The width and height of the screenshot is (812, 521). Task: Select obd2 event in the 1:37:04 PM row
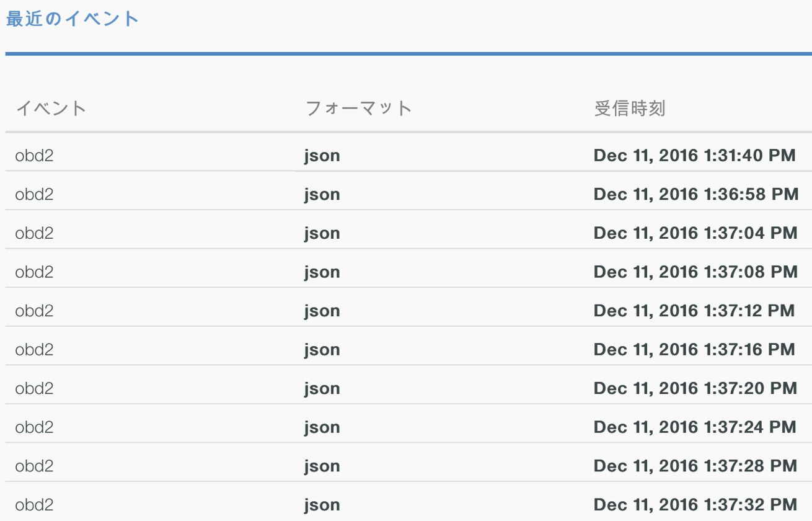pos(34,233)
